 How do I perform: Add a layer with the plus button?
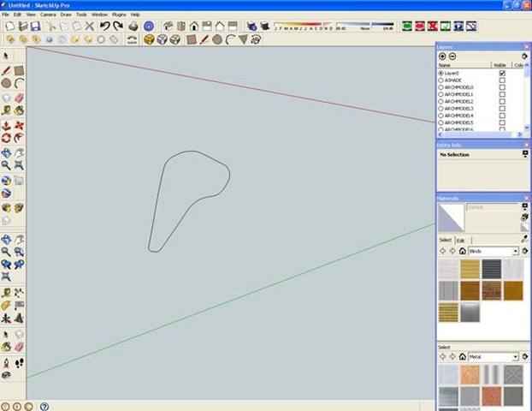(x=442, y=57)
